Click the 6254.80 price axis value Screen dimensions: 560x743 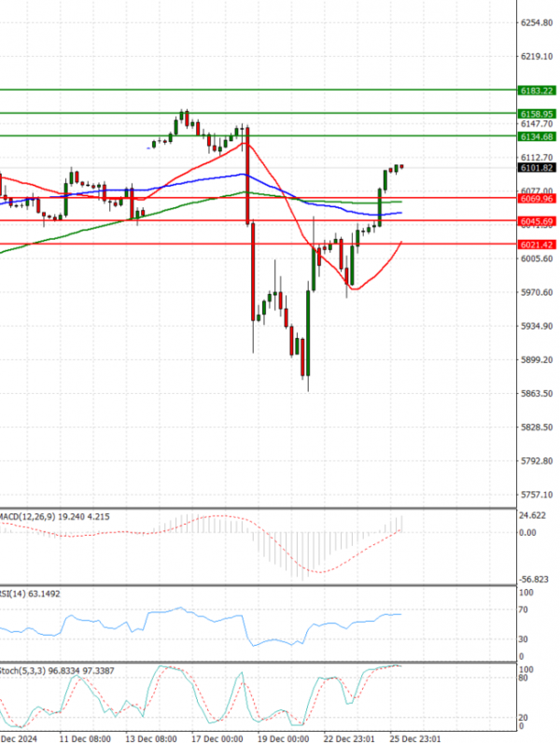[537, 22]
